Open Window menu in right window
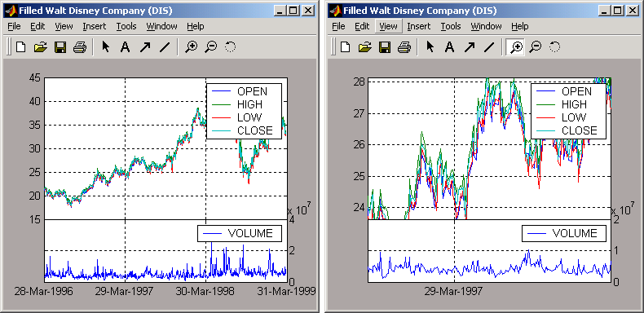644x313 pixels. [x=487, y=26]
